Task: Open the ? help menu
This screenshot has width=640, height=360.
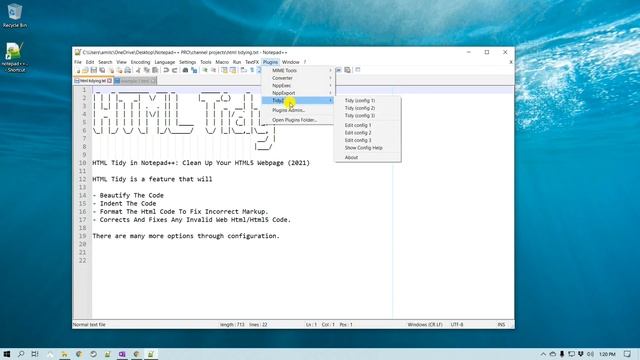Action: pos(304,62)
